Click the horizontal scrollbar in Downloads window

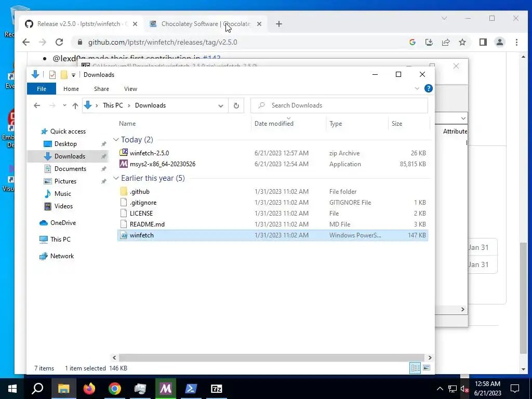(271, 357)
